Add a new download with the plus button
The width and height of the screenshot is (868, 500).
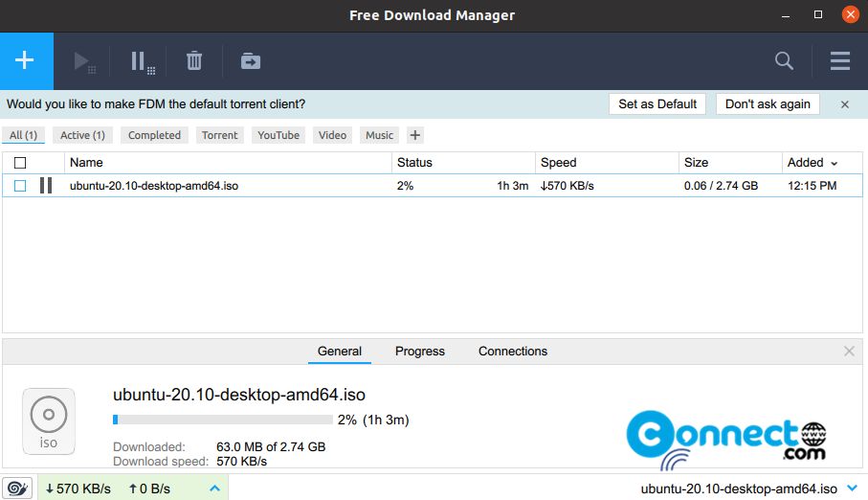25,60
